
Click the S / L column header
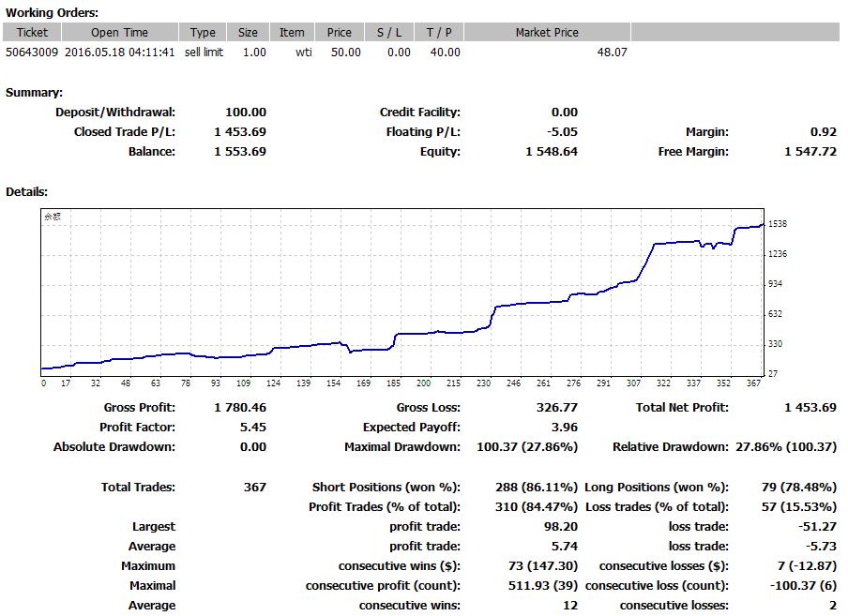pyautogui.click(x=388, y=32)
